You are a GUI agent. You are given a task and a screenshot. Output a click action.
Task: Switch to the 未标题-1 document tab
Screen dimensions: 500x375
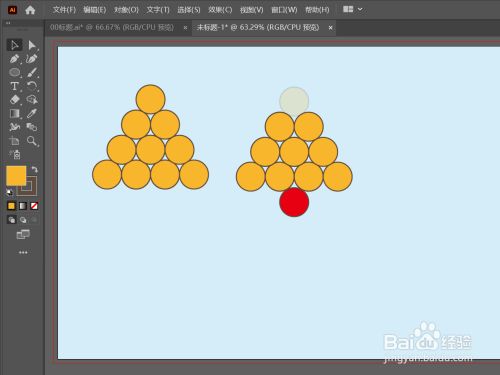pyautogui.click(x=258, y=27)
